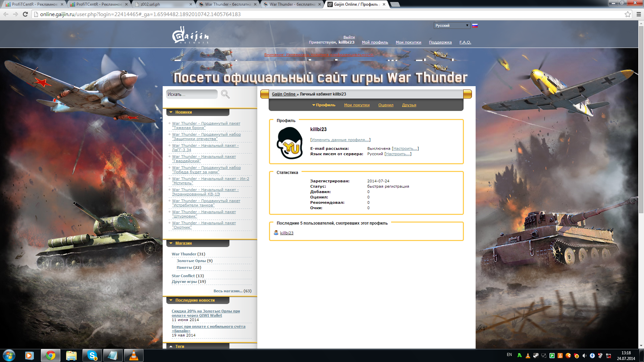Click the Gaijin network logo
Viewport: 644px width, 362px height.
click(x=190, y=35)
